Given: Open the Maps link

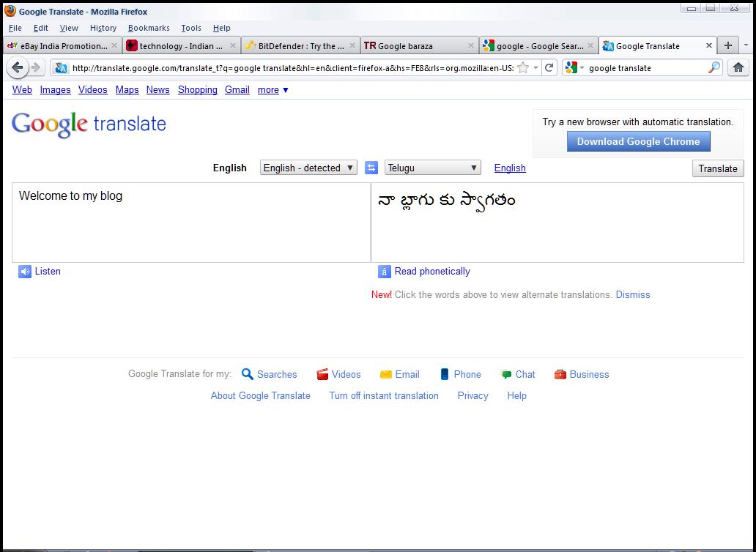Looking at the screenshot, I should click(x=127, y=89).
